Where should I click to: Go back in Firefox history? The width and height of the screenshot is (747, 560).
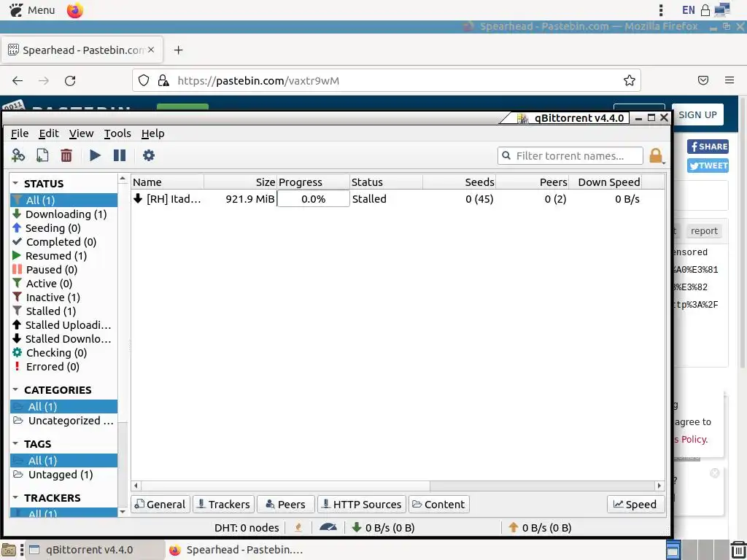[x=18, y=80]
